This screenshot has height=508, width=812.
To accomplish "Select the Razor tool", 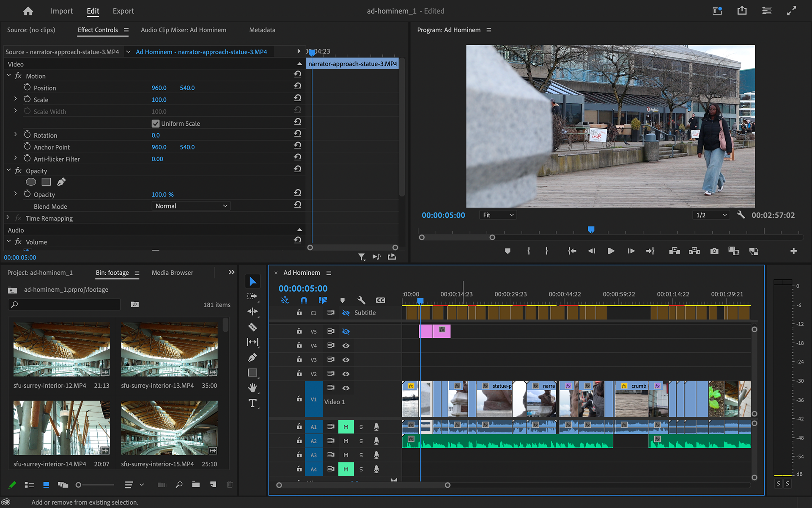I will (252, 327).
